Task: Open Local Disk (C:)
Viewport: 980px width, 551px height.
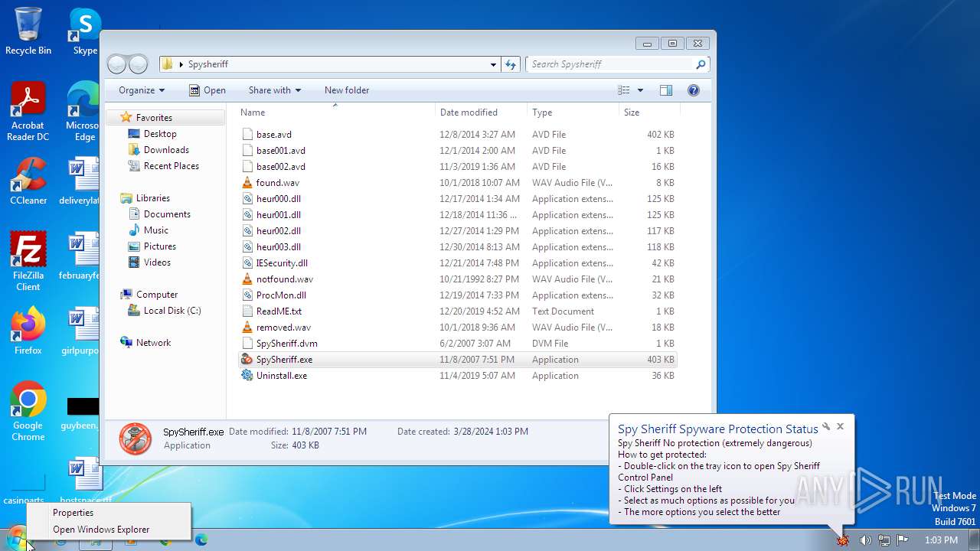Action: coord(172,311)
